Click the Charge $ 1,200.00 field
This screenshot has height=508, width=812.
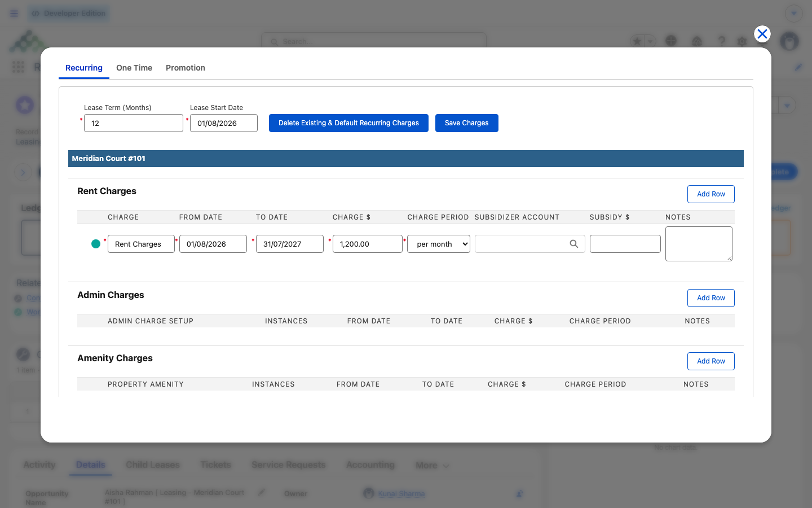point(368,244)
